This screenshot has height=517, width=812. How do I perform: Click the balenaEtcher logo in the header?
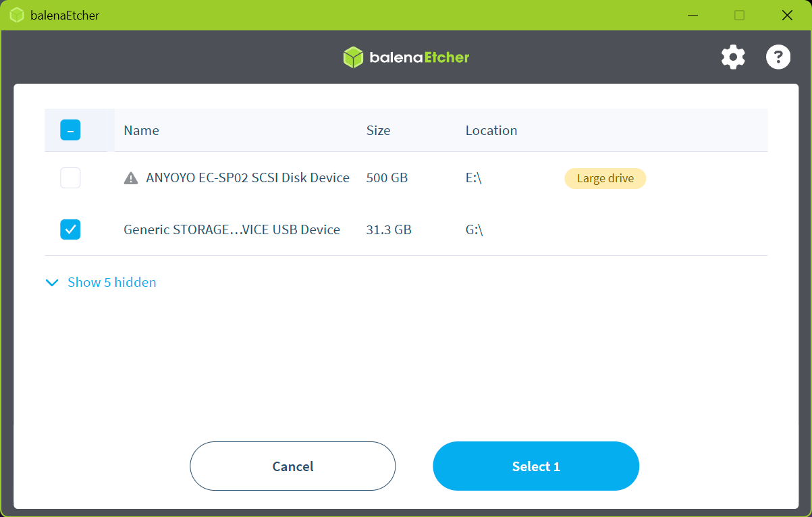406,57
